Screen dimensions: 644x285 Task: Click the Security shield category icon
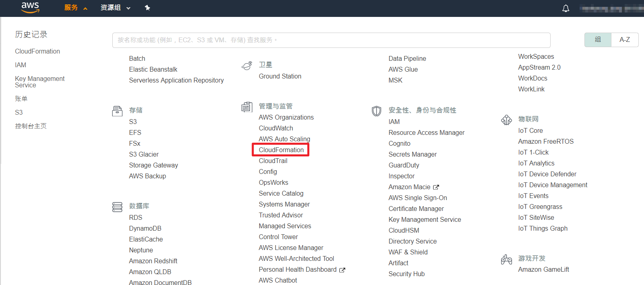click(x=376, y=111)
